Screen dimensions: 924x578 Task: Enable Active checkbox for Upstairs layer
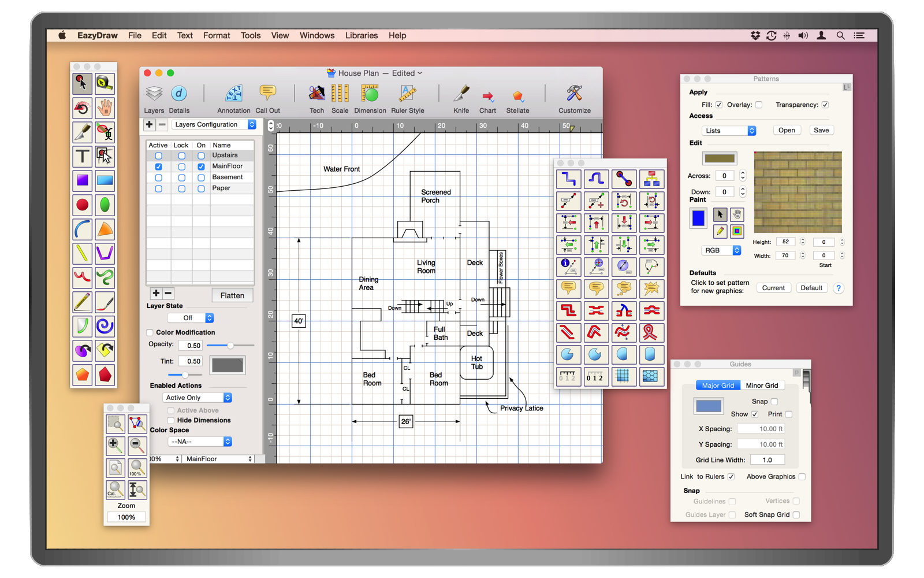pos(158,156)
